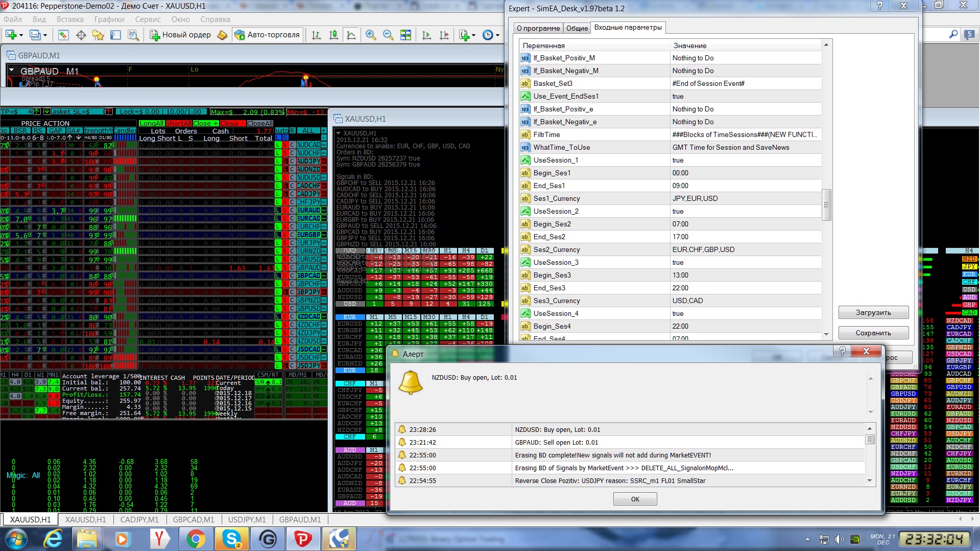The height and width of the screenshot is (551, 980).
Task: Open the Market Watch panel icon
Action: 63,35
